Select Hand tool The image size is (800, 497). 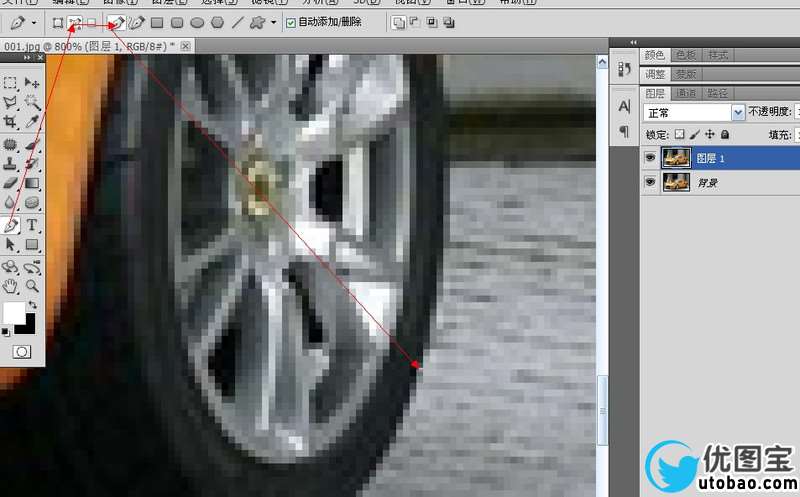(10, 286)
